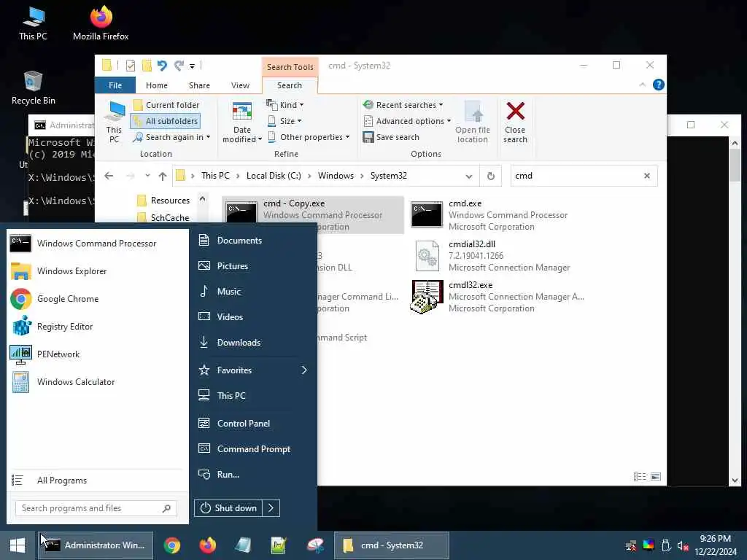This screenshot has width=747, height=560.
Task: Go up one folder level arrow
Action: pyautogui.click(x=163, y=176)
